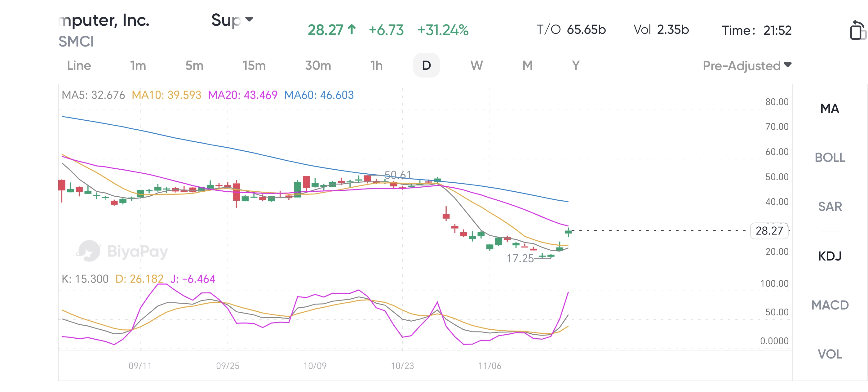Click the T/O 65.65b turnover value
This screenshot has width=868, height=392.
(x=571, y=30)
